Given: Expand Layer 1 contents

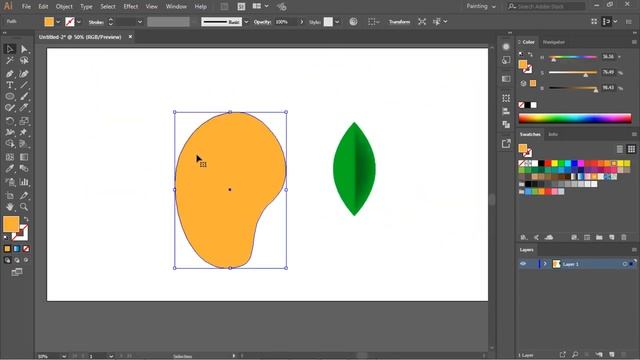Looking at the screenshot, I should pyautogui.click(x=545, y=264).
